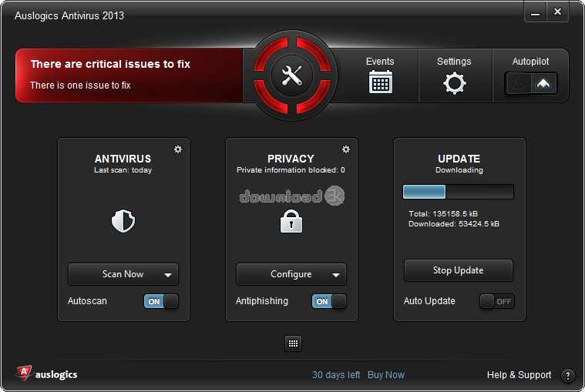This screenshot has height=392, width=585.
Task: Click the 30 days left link
Action: pyautogui.click(x=336, y=375)
